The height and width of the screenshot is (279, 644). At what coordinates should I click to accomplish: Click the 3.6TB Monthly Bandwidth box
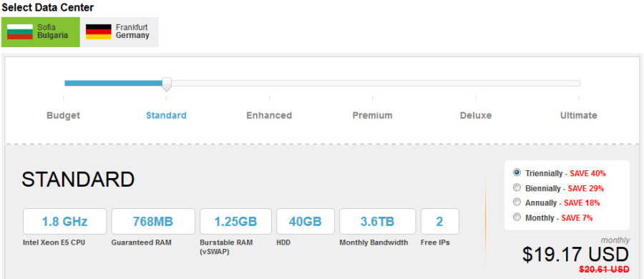tap(377, 222)
